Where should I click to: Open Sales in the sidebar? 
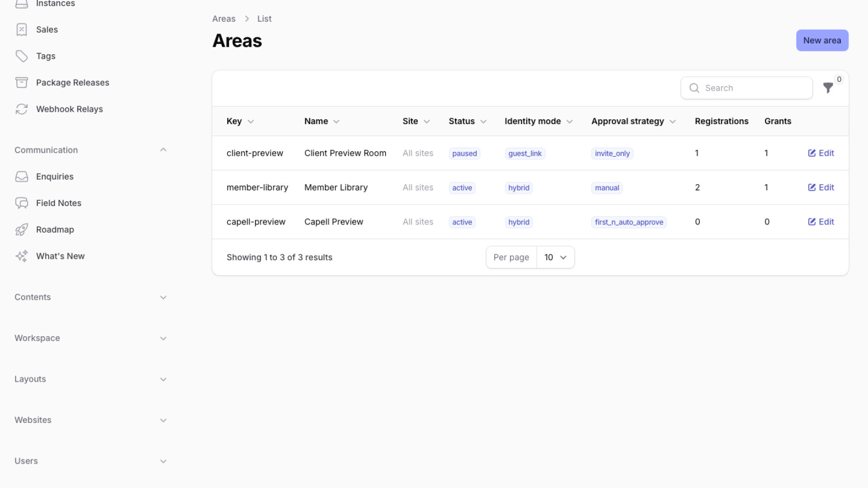click(x=47, y=30)
